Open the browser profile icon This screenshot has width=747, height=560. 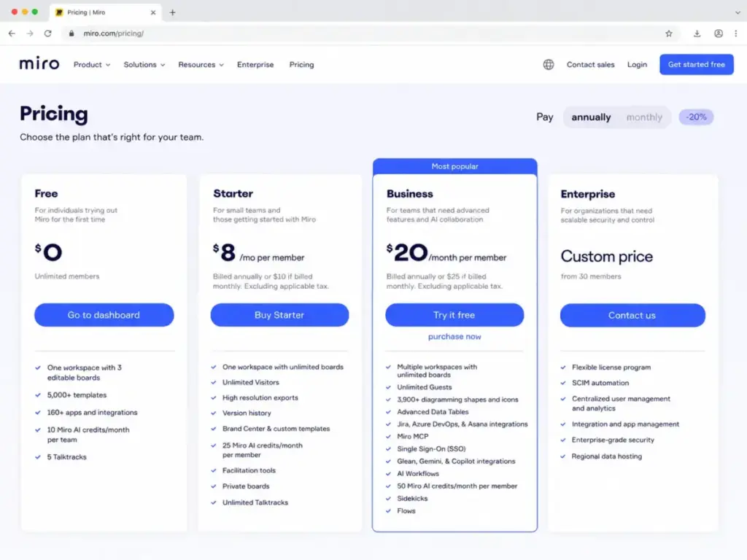(719, 34)
